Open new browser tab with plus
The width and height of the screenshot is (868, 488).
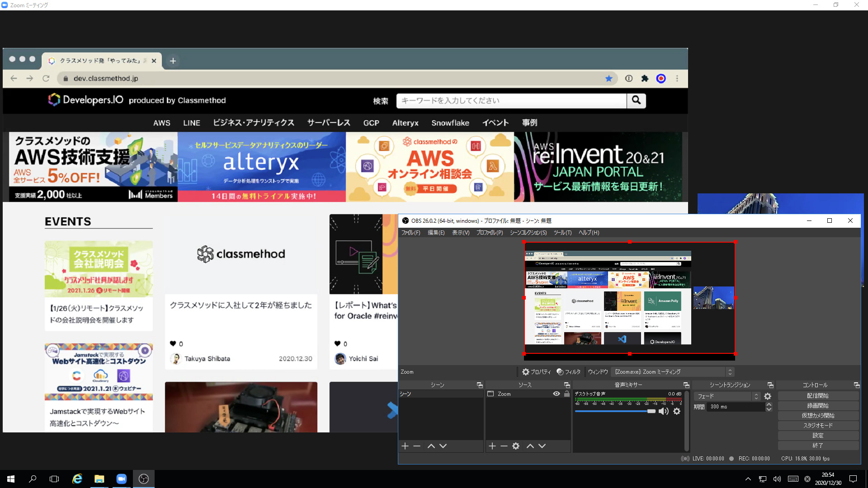173,61
